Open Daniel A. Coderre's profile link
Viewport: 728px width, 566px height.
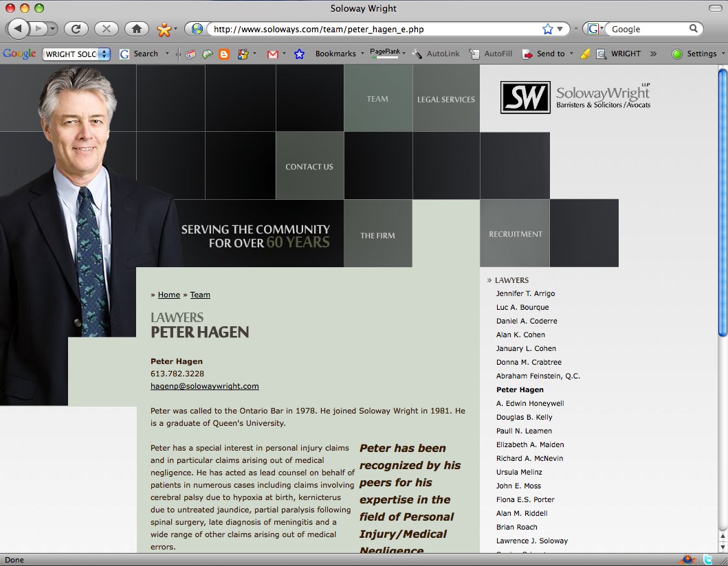pos(527,321)
